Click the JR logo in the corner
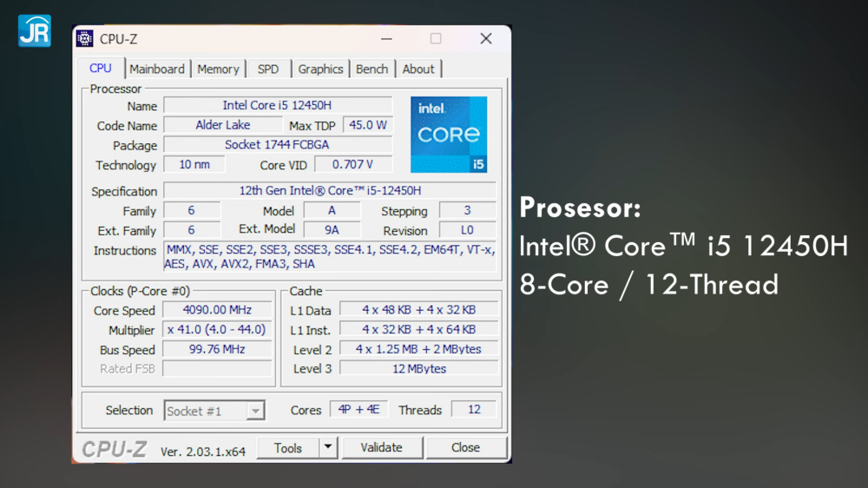The width and height of the screenshot is (868, 488). tap(35, 31)
